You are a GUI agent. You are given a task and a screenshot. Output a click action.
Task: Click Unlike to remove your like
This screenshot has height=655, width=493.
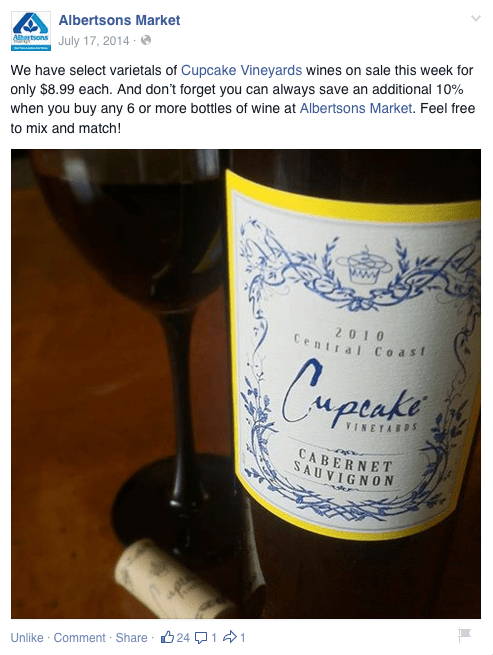tap(27, 638)
